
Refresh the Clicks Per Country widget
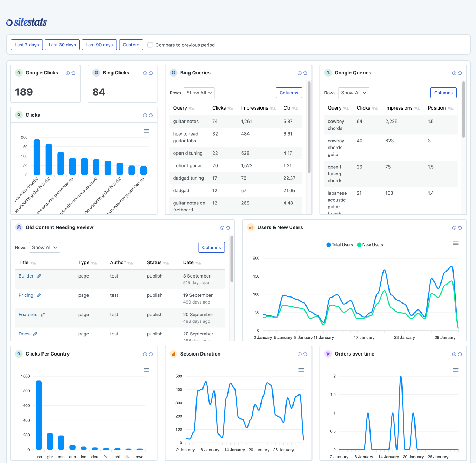tap(151, 354)
